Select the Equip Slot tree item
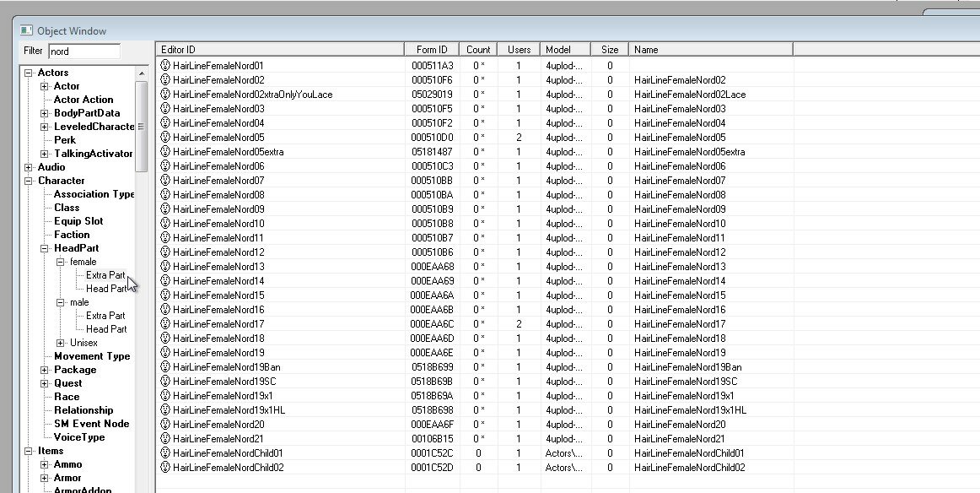This screenshot has width=980, height=493. click(78, 221)
